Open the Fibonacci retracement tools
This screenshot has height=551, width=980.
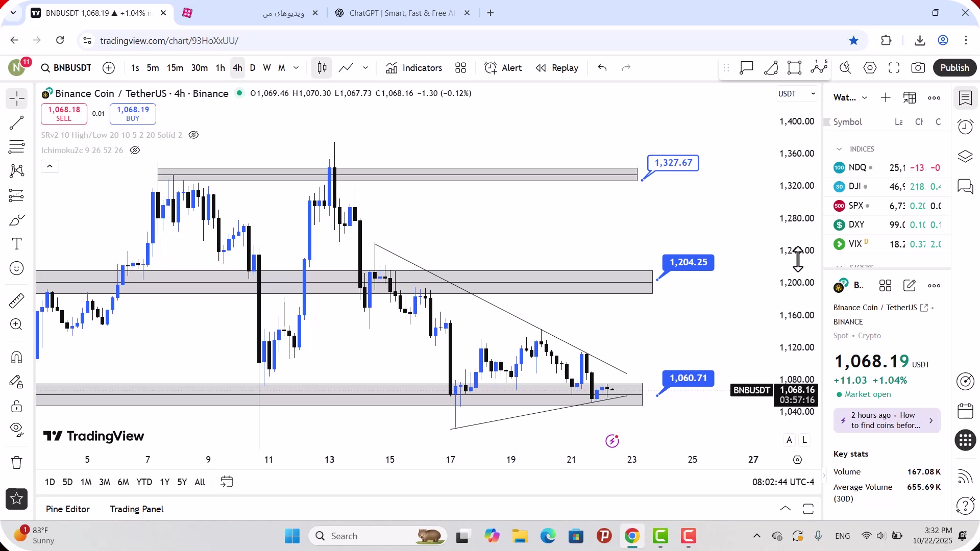tap(17, 147)
